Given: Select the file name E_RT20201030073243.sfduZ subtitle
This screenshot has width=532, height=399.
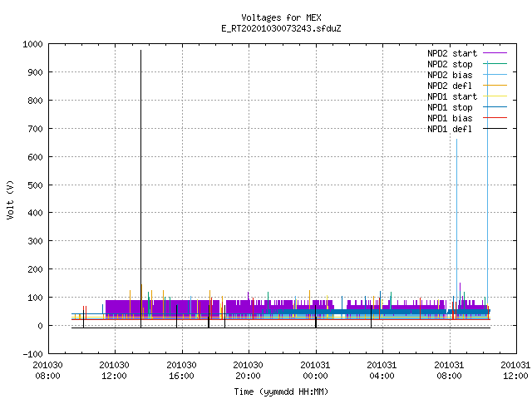Looking at the screenshot, I should (x=281, y=28).
